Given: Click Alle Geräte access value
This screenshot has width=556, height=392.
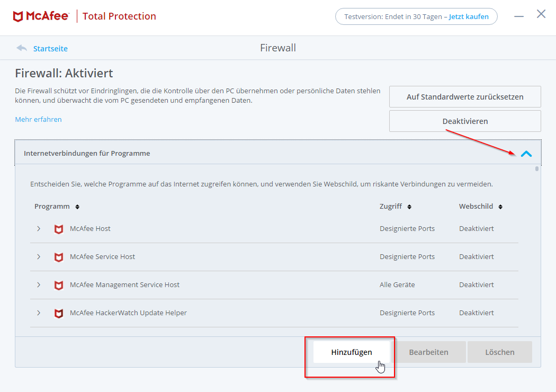Looking at the screenshot, I should (x=397, y=285).
